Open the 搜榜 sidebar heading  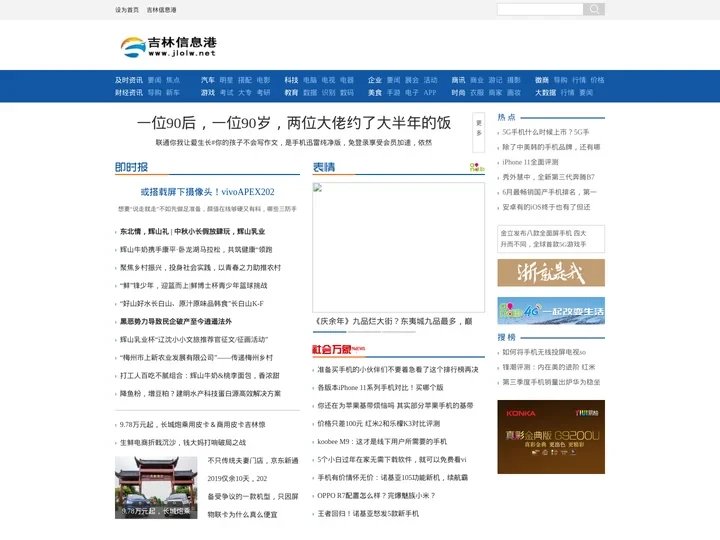[x=506, y=338]
